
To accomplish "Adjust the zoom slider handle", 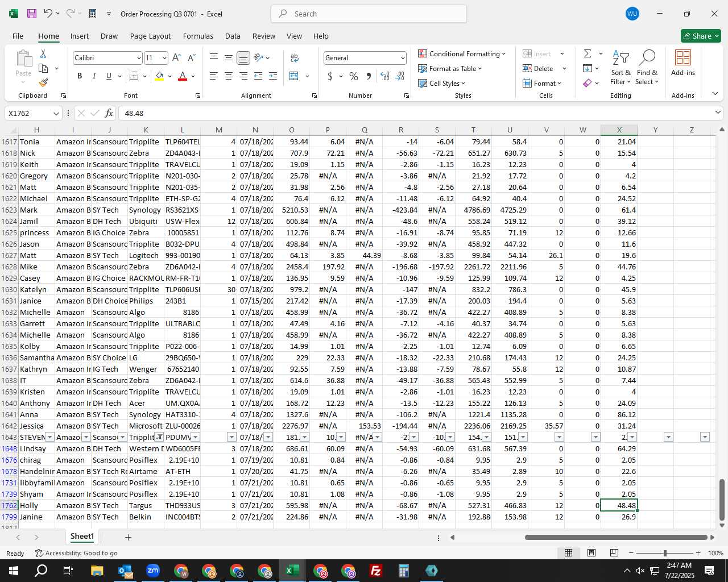I will [665, 553].
